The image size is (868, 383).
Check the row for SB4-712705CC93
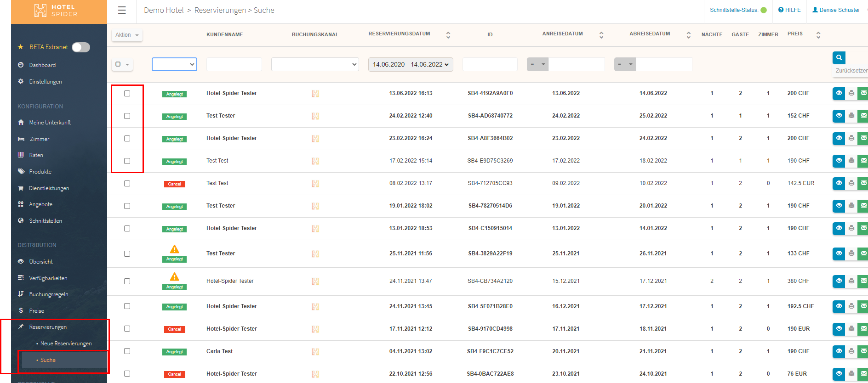(x=127, y=184)
